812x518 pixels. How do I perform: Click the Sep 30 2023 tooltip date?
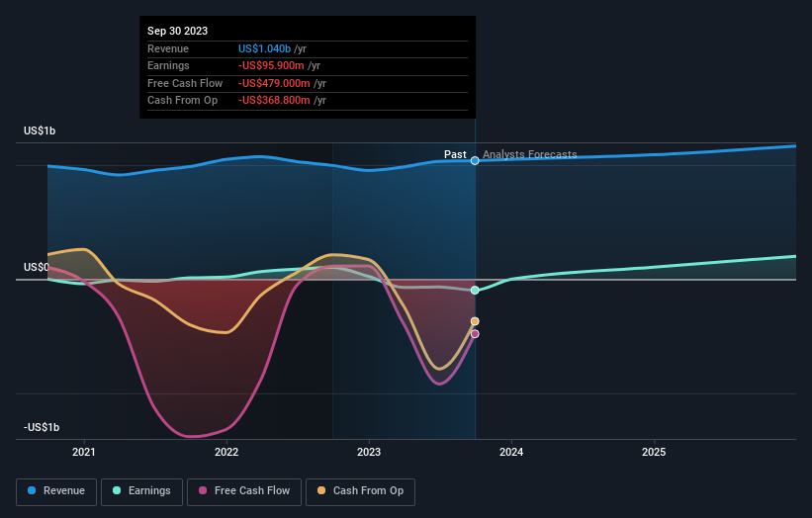pos(178,31)
